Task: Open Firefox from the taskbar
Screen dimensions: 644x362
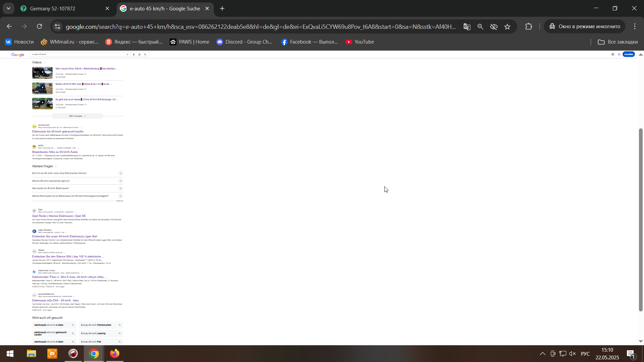Action: point(115,354)
